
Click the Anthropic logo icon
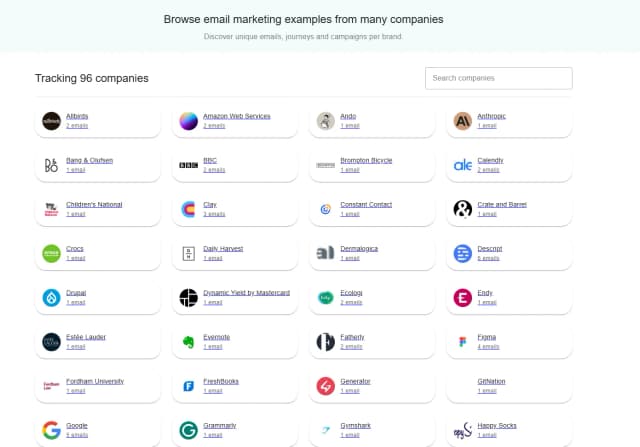(x=462, y=121)
